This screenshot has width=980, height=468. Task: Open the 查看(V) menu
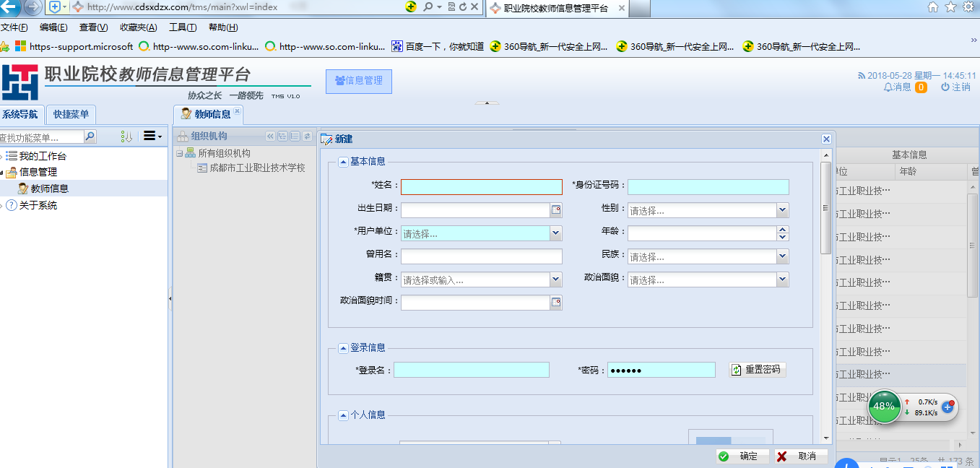point(93,27)
